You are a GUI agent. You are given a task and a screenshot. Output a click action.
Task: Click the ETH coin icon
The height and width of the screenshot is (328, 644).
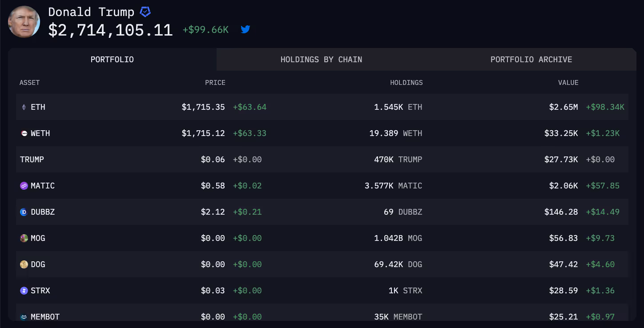pos(24,107)
